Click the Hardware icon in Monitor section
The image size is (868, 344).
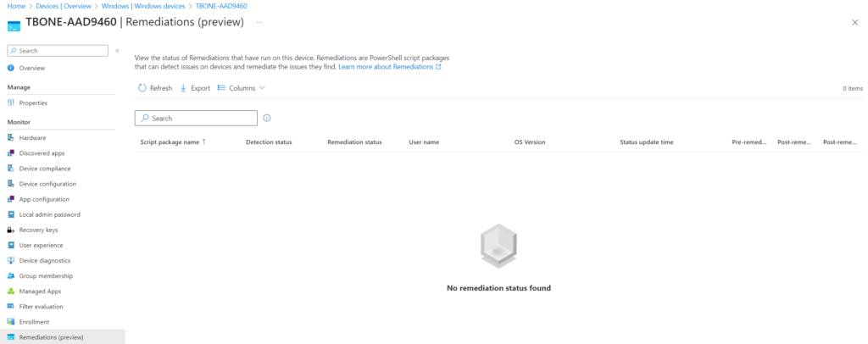[x=10, y=138]
